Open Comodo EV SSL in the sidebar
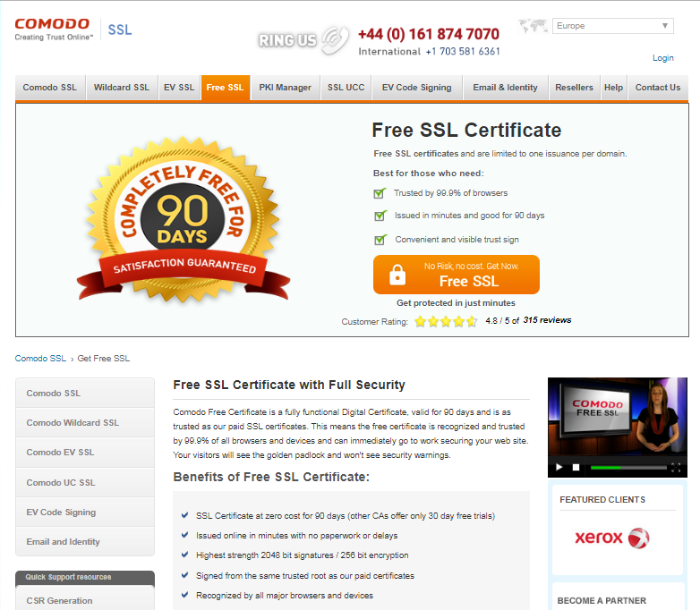700x610 pixels. [85, 453]
